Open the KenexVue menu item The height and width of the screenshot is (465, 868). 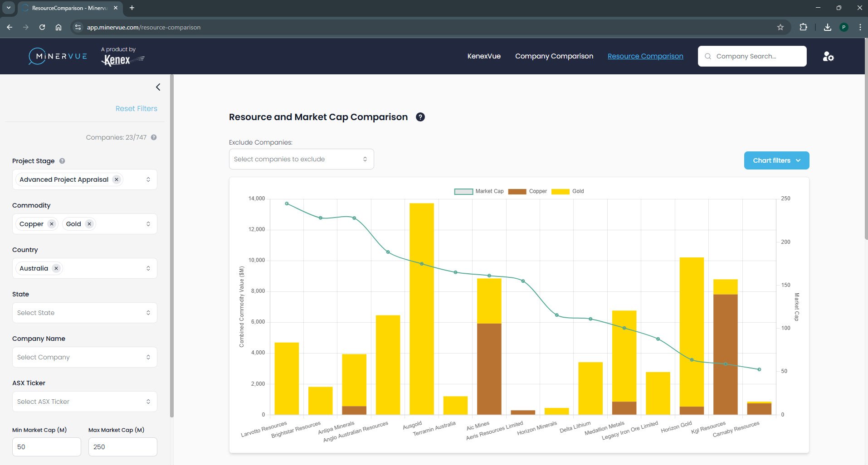(484, 56)
